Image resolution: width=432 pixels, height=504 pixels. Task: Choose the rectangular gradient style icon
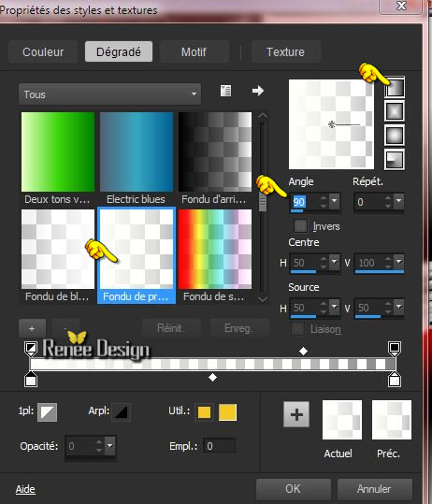point(395,111)
